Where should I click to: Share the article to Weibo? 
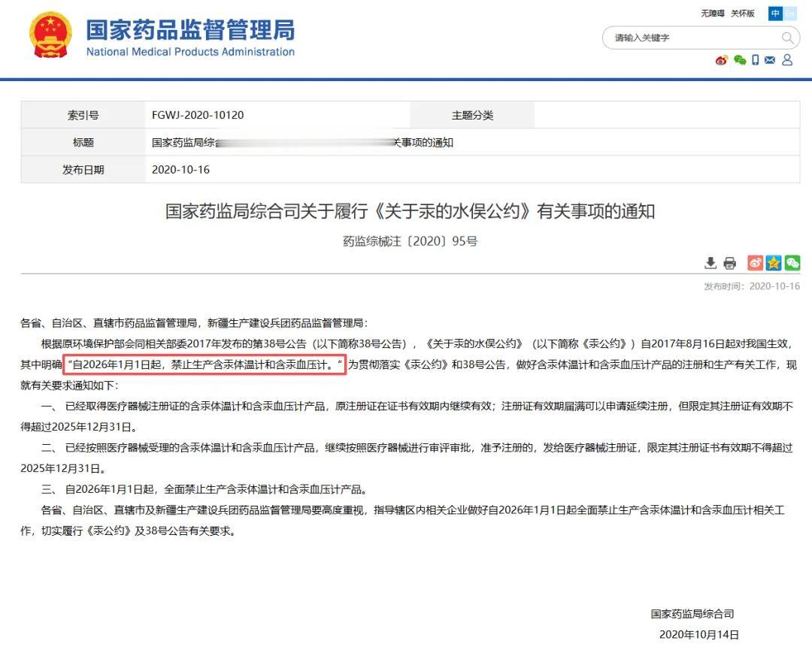pyautogui.click(x=755, y=263)
